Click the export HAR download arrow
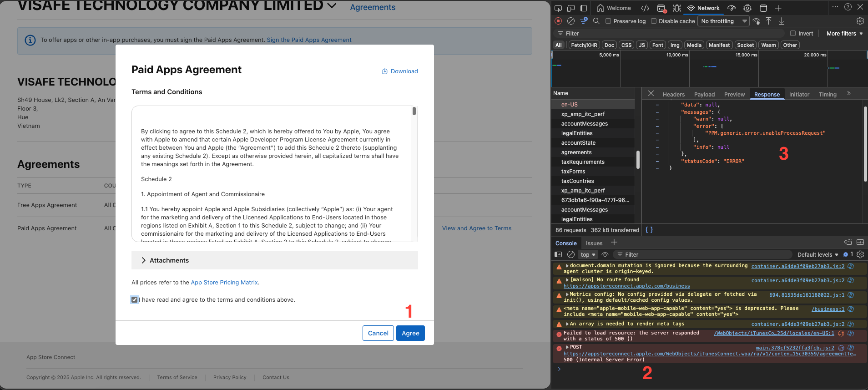The height and width of the screenshot is (390, 868). (x=781, y=21)
